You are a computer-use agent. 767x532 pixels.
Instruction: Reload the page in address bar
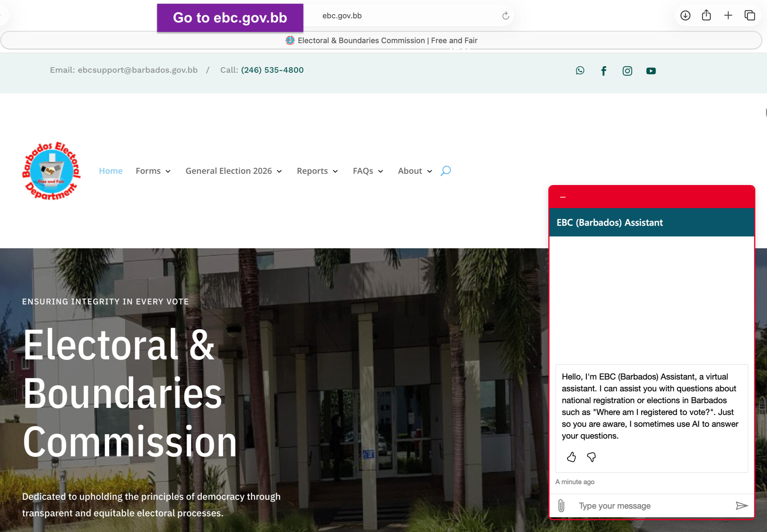pyautogui.click(x=506, y=16)
